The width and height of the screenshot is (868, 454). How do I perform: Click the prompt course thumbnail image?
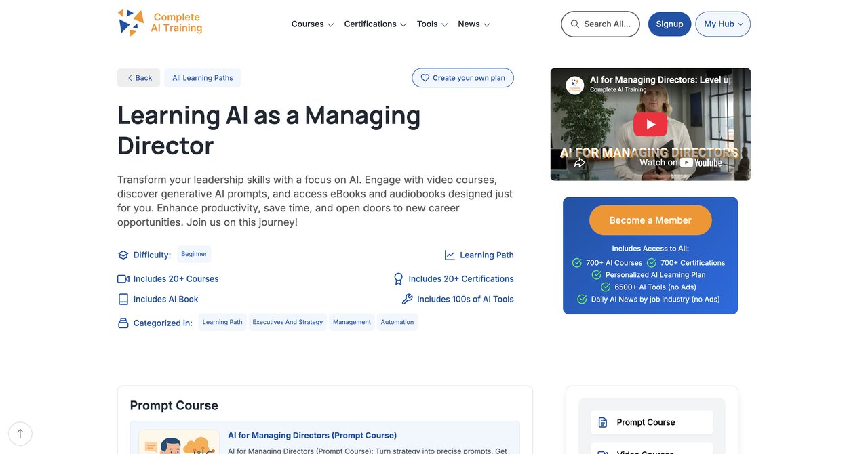point(179,442)
